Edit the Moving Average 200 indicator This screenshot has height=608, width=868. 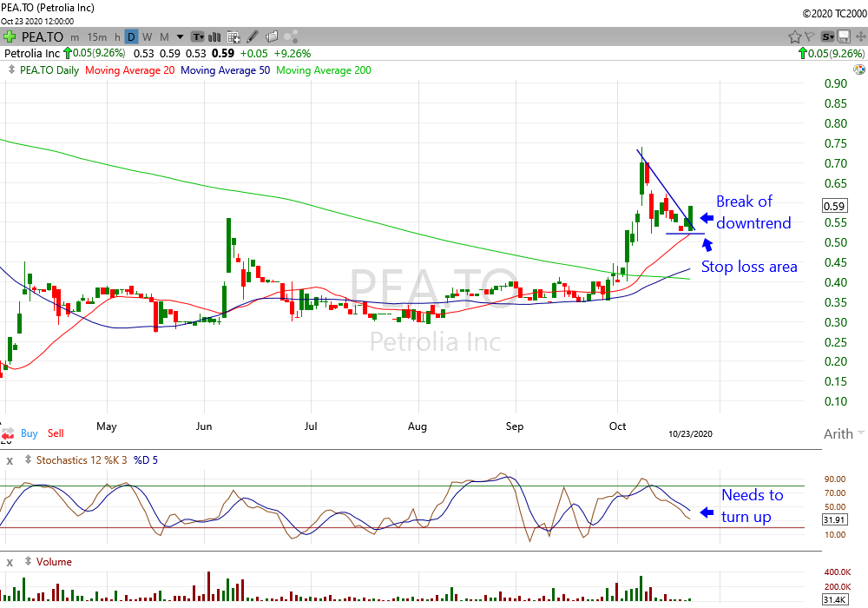point(324,70)
